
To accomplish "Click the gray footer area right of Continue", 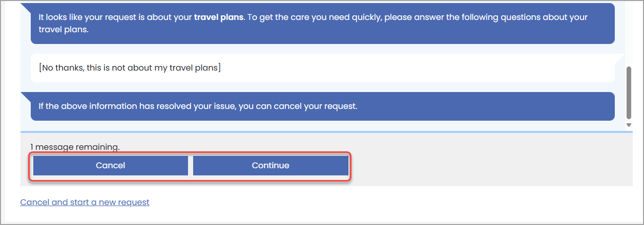I will [487, 166].
